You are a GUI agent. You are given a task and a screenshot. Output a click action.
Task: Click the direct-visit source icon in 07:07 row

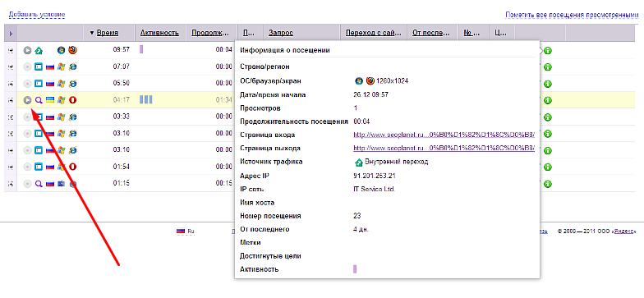click(39, 66)
